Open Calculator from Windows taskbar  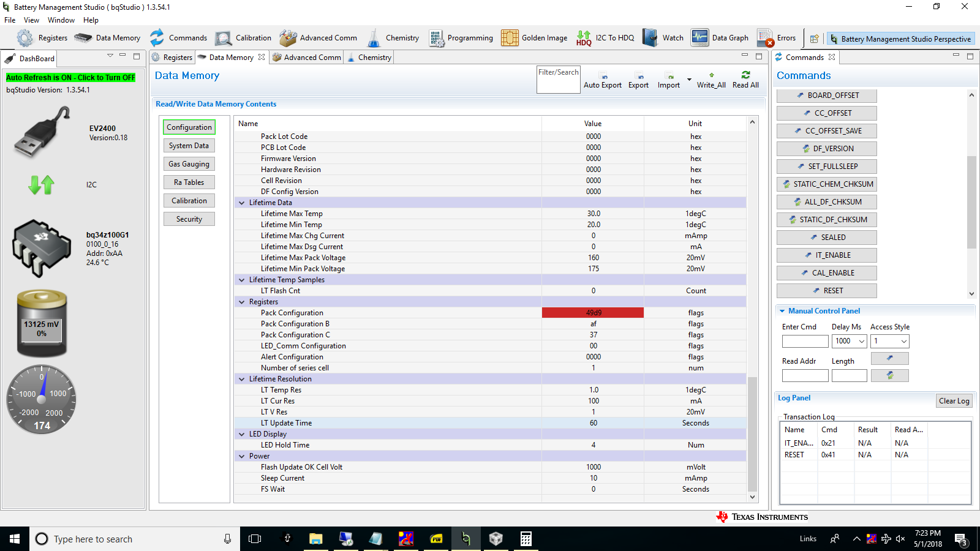pos(526,539)
